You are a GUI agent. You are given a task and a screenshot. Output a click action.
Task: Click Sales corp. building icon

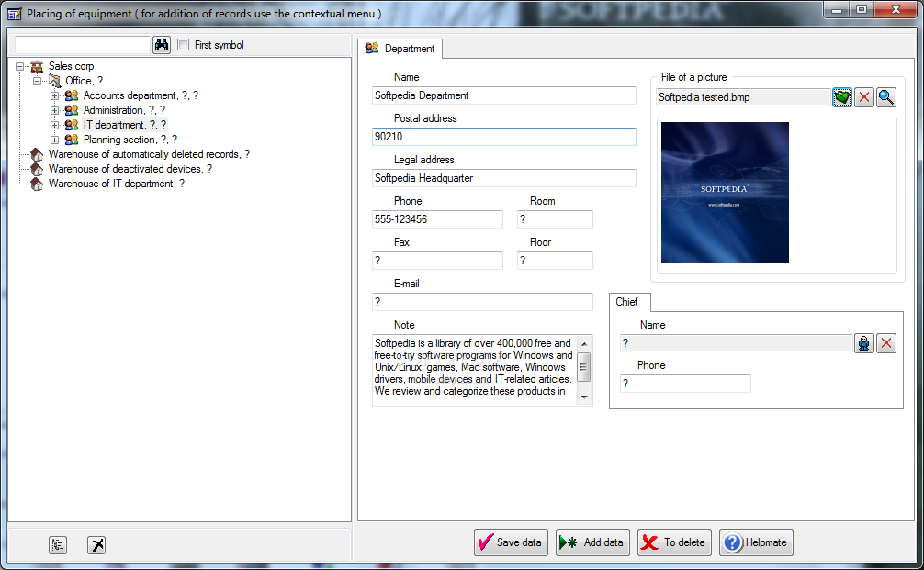[x=37, y=66]
